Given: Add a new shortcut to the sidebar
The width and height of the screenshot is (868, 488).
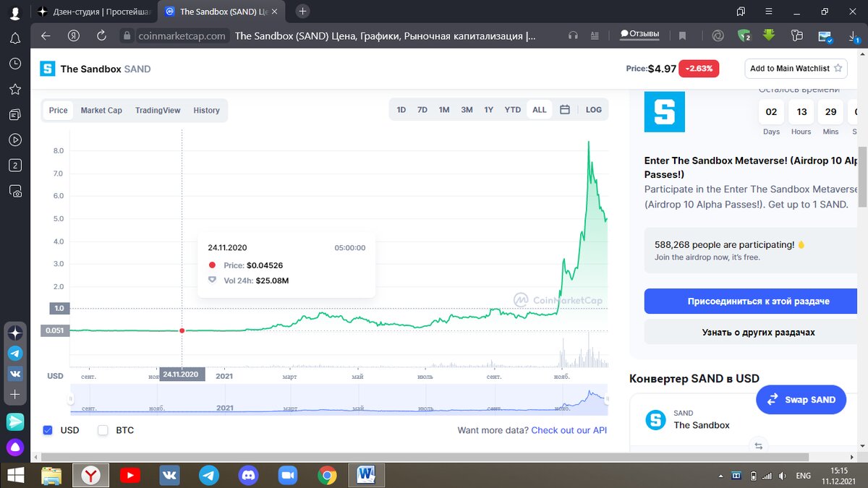Looking at the screenshot, I should pyautogui.click(x=15, y=395).
